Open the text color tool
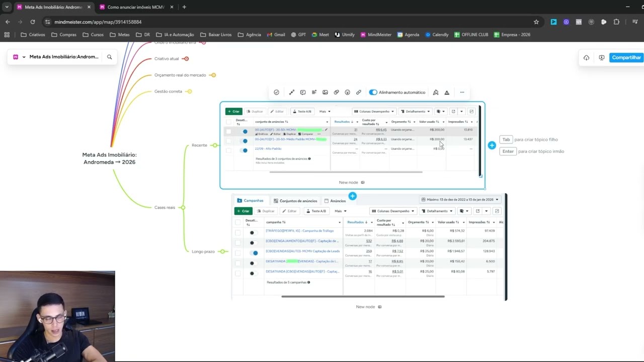Screen dimensions: 644x362 pos(447,93)
